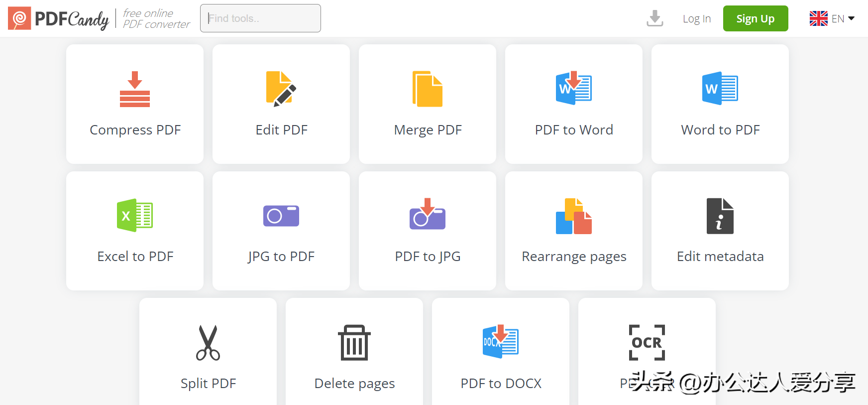Open the OCR tool icon
This screenshot has height=405, width=868.
click(x=647, y=343)
